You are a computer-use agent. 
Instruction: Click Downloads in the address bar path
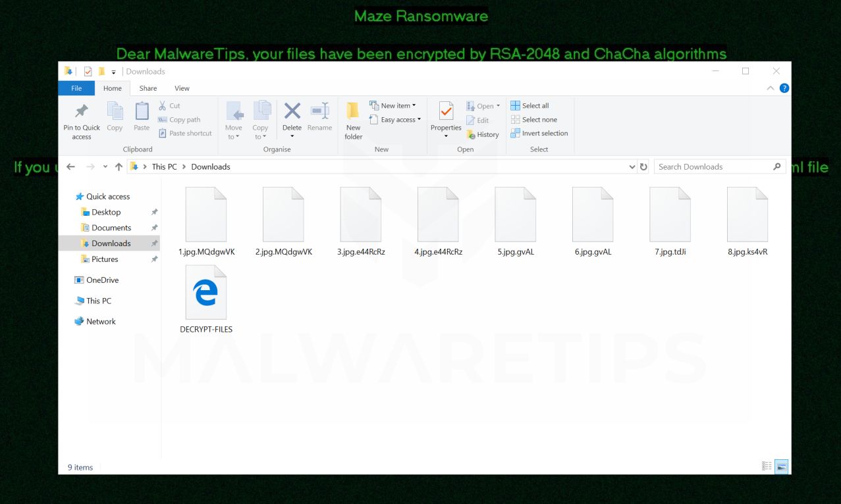coord(211,167)
